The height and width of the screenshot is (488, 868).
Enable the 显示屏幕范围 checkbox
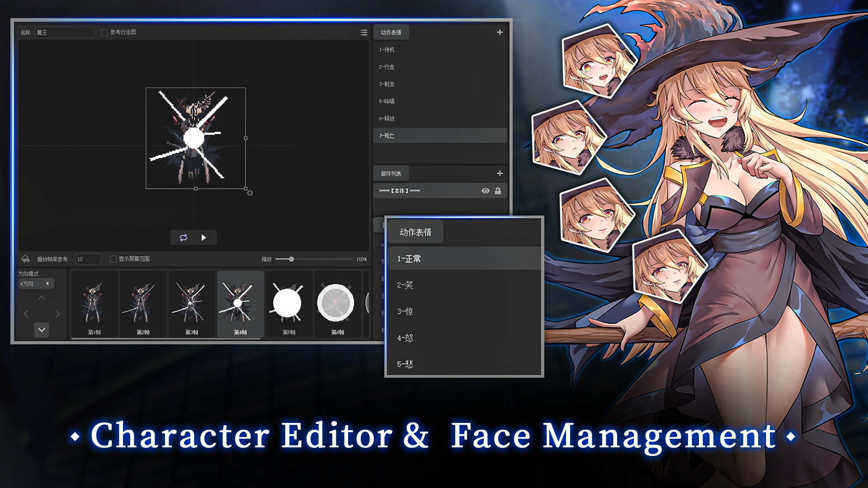113,259
